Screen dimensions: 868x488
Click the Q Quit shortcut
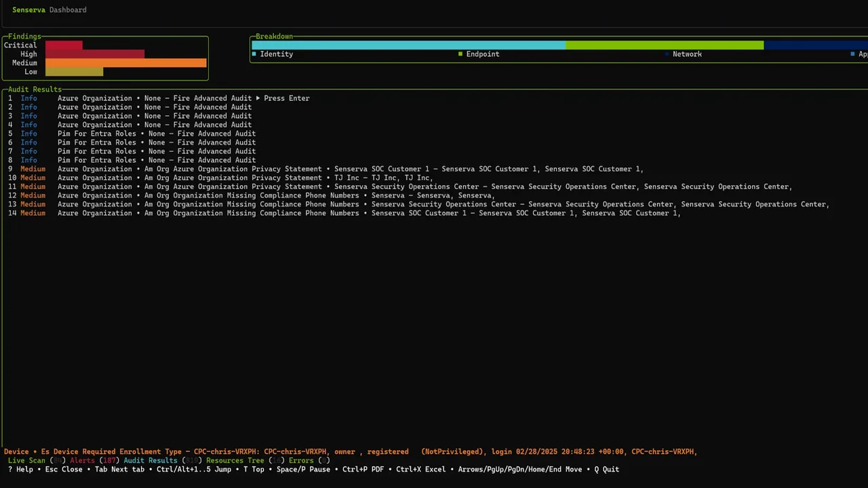[x=606, y=470]
